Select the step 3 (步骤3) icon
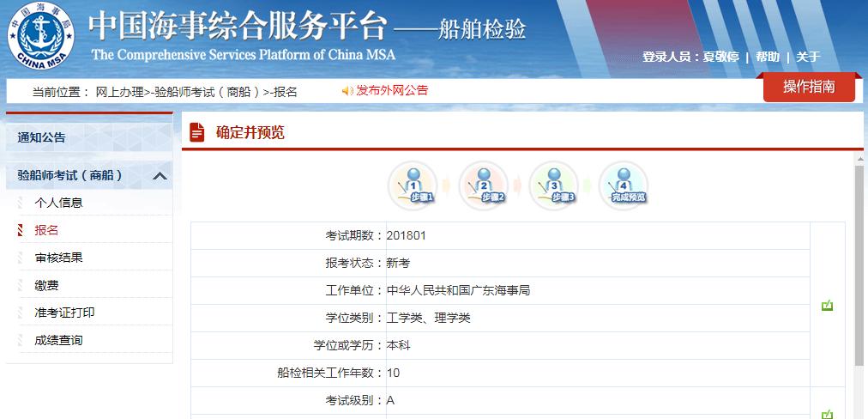 tap(553, 185)
